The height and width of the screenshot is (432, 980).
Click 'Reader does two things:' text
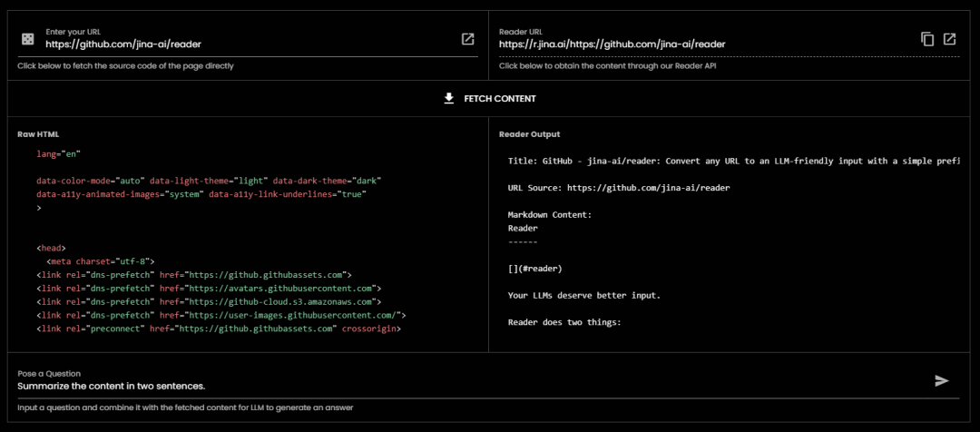[x=563, y=323]
